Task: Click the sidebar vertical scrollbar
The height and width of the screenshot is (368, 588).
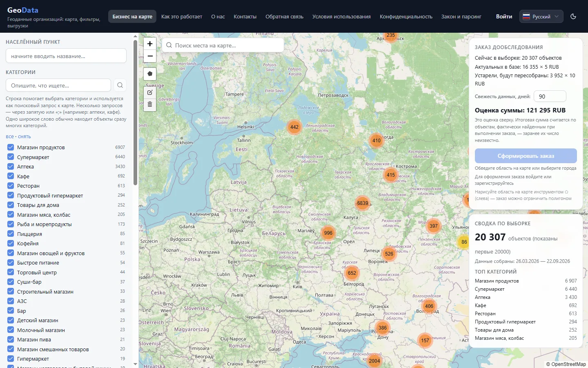Action: (135, 112)
